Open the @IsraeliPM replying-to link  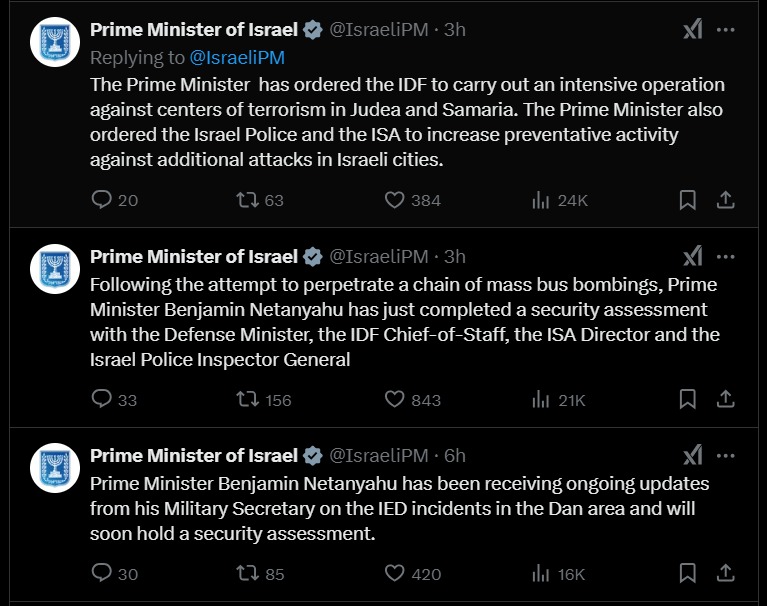coord(237,58)
